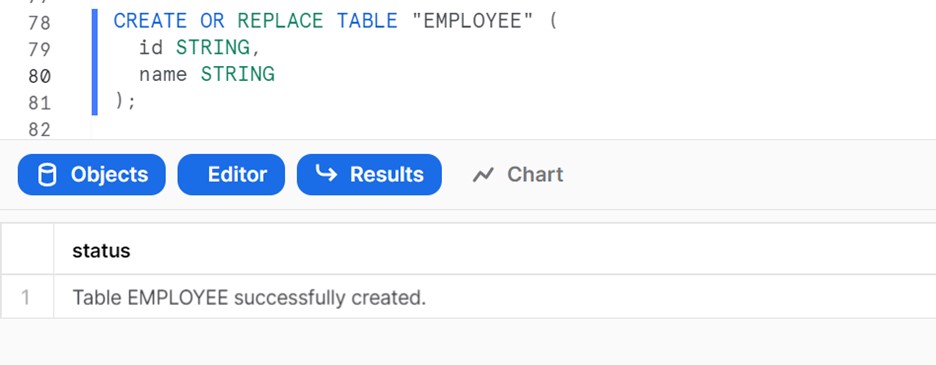936x365 pixels.
Task: Click line number 79 in the gutter
Action: tap(39, 50)
